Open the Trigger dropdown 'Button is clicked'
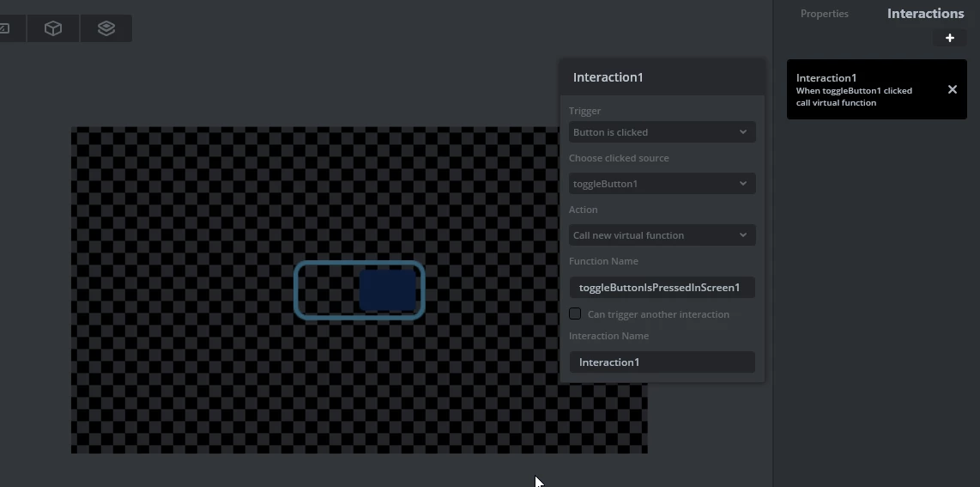980x487 pixels. point(662,132)
